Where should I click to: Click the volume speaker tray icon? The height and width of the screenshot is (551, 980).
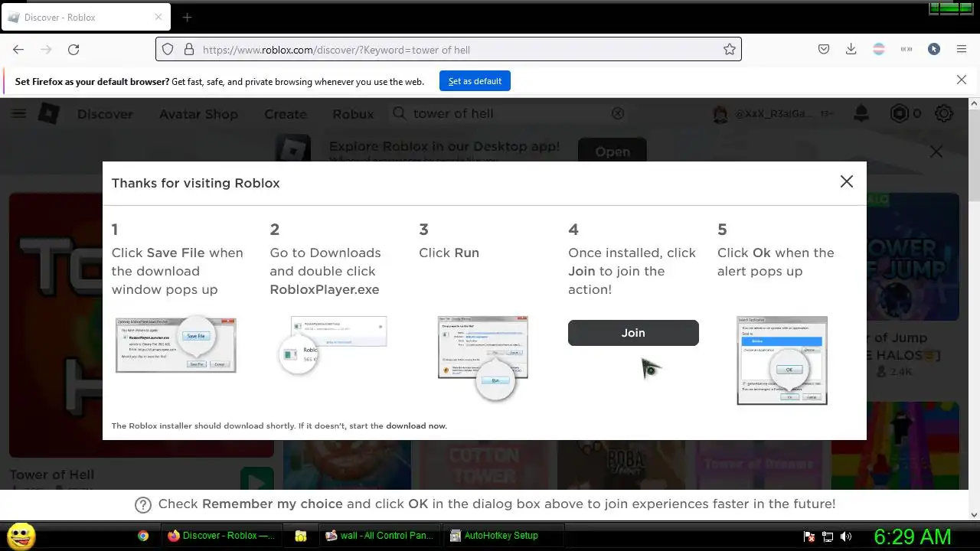[846, 536]
